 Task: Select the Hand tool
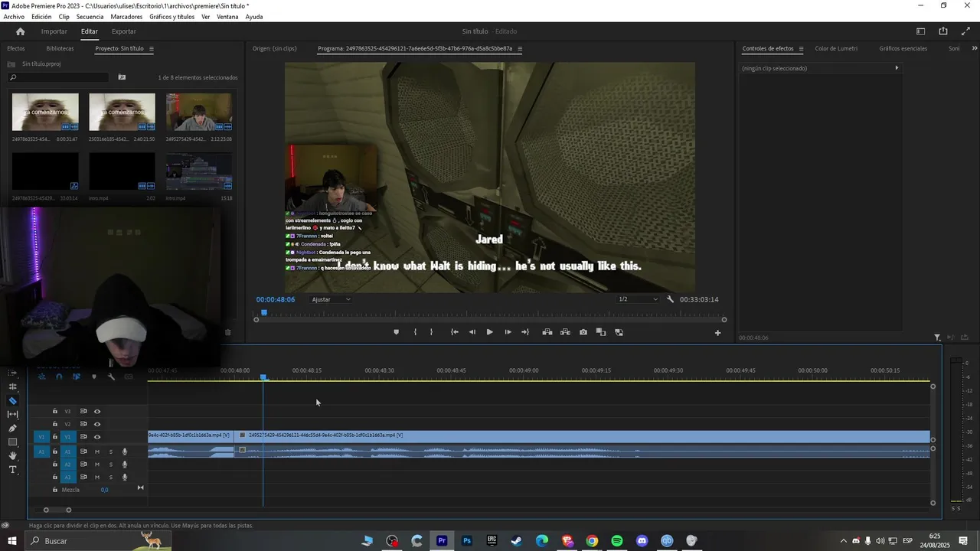click(x=12, y=456)
